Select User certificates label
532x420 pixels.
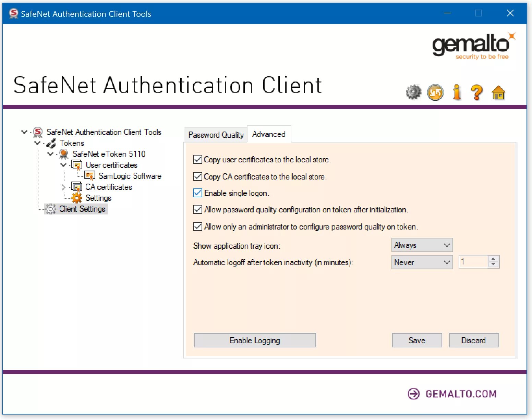click(x=112, y=165)
